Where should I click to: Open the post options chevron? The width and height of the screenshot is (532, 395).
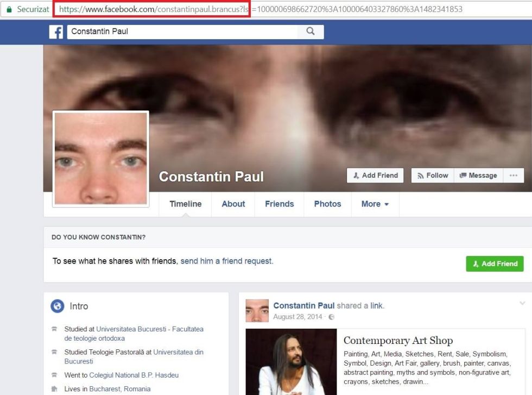522,303
